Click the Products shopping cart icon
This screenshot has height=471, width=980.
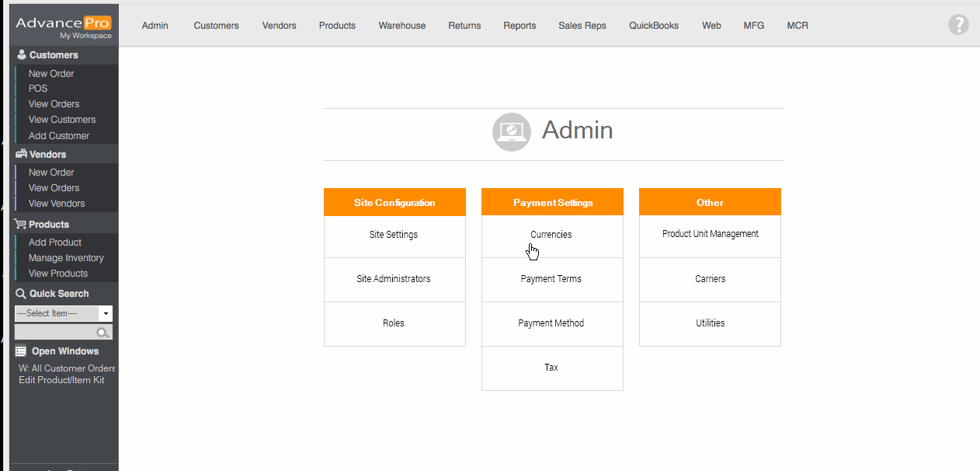(x=21, y=225)
